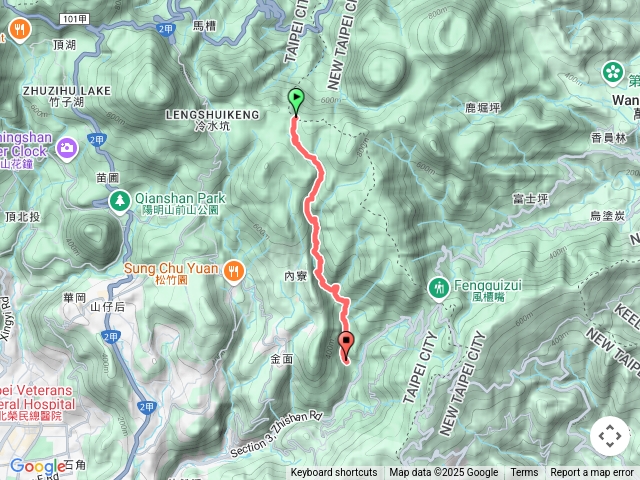Open the Qianshan Park tree marker

pos(120,202)
